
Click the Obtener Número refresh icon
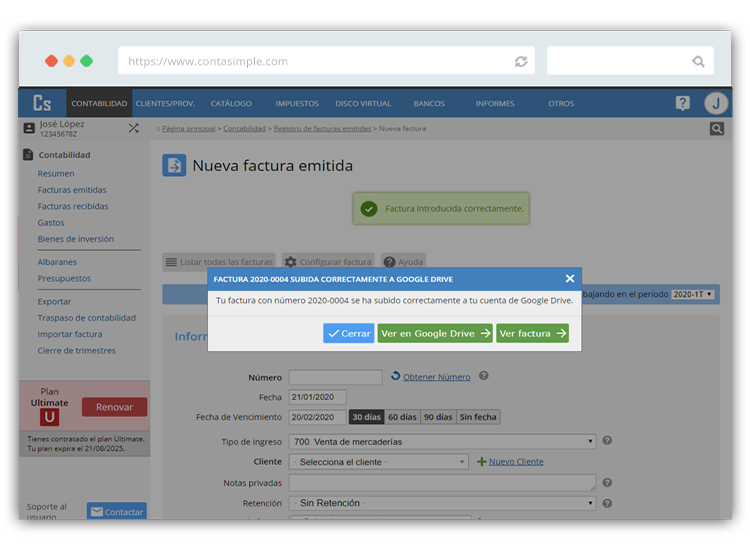[396, 375]
